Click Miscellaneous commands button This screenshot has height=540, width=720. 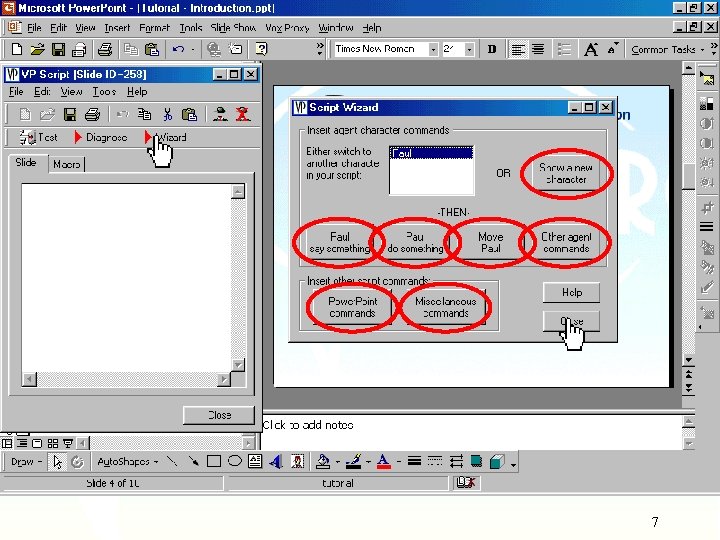445,307
